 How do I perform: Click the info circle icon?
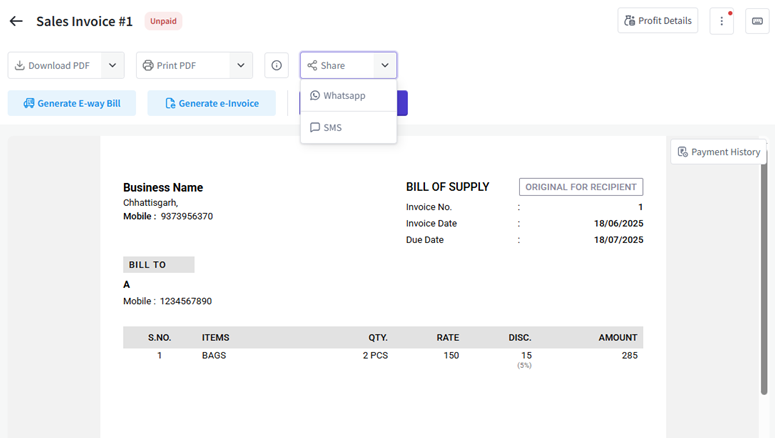click(277, 66)
